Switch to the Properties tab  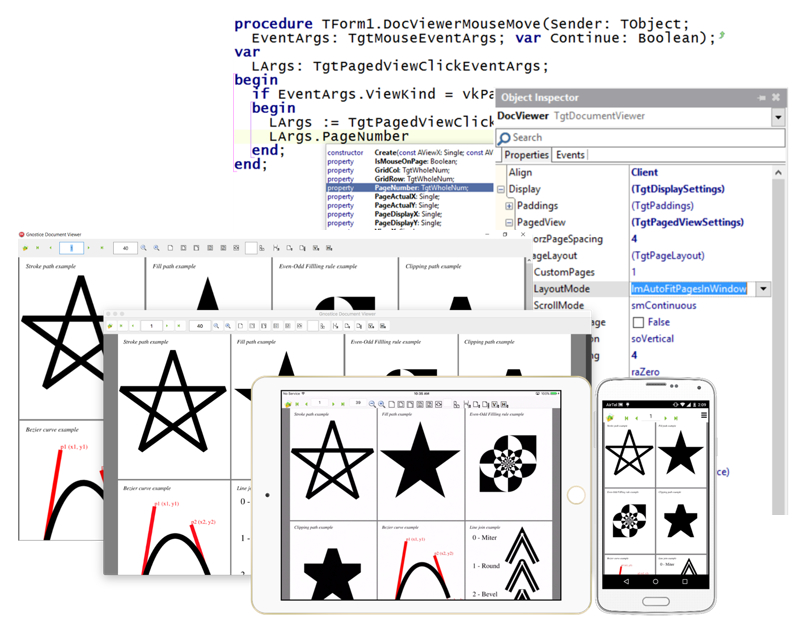coord(526,155)
